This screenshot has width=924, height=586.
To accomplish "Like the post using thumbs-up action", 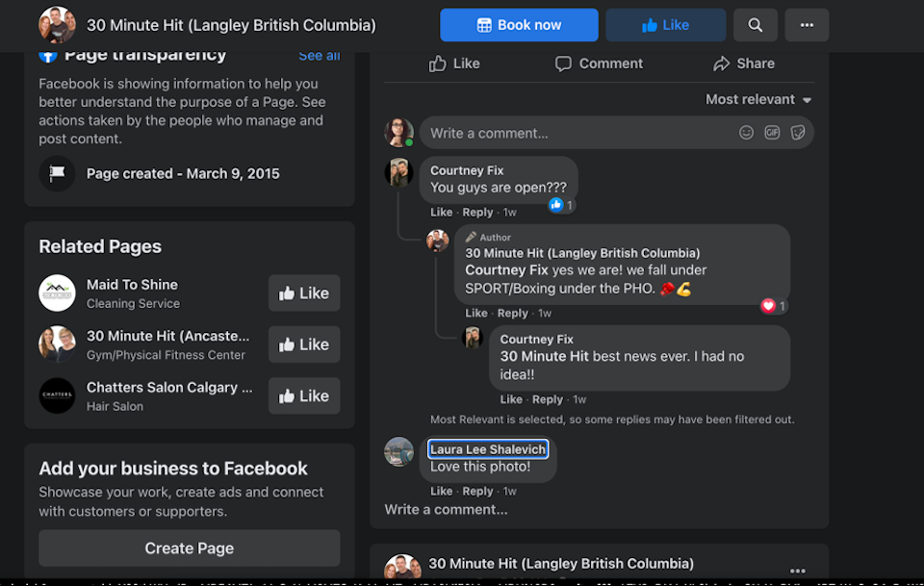I will [454, 64].
